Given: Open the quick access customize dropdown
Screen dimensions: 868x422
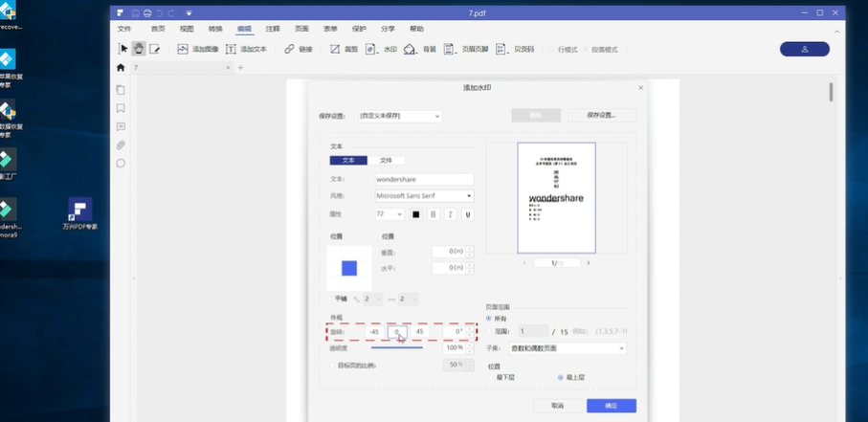Looking at the screenshot, I should point(189,12).
